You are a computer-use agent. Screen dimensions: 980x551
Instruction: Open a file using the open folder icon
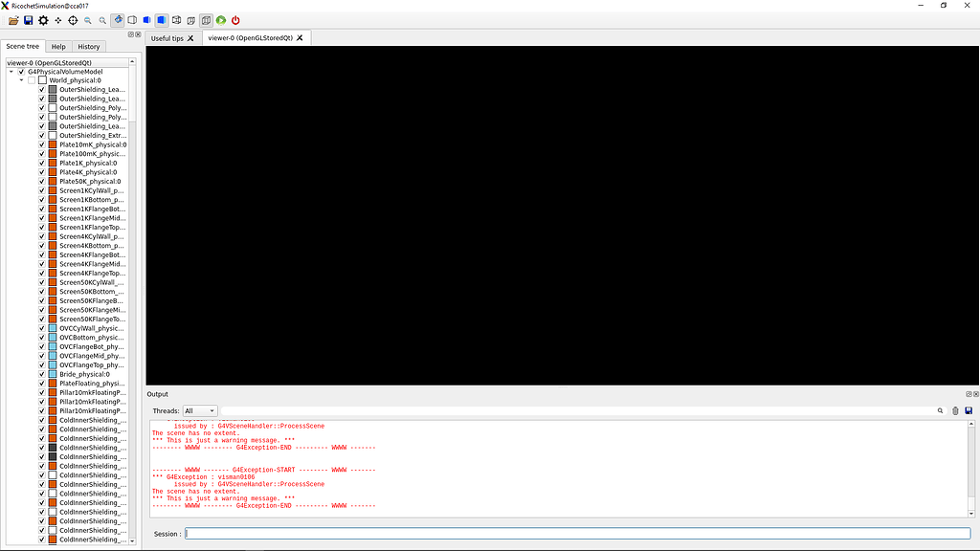(x=13, y=20)
